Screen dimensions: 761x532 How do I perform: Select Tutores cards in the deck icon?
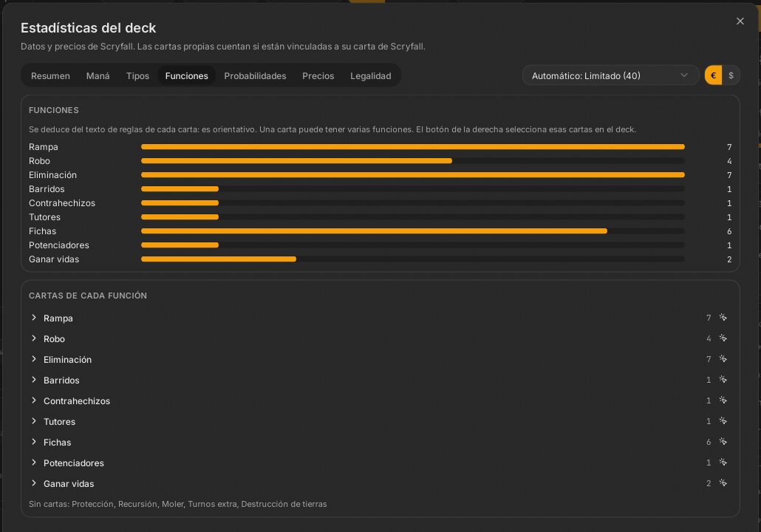pos(723,421)
